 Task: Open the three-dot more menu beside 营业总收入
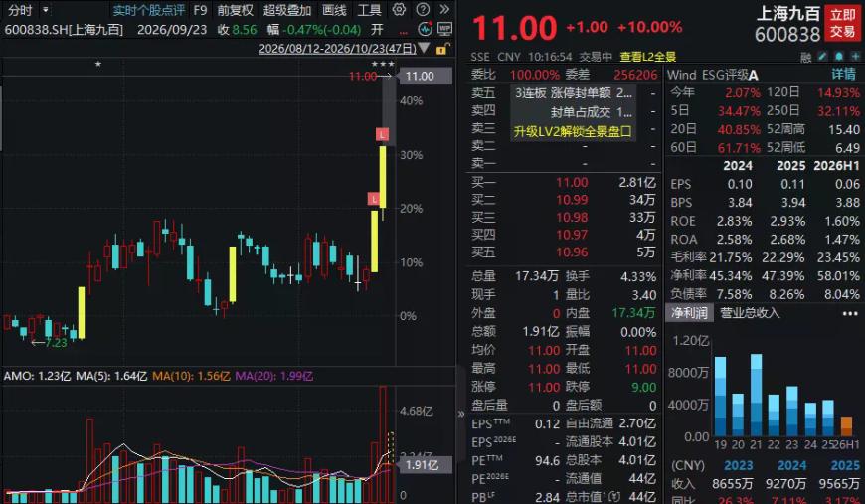point(850,313)
